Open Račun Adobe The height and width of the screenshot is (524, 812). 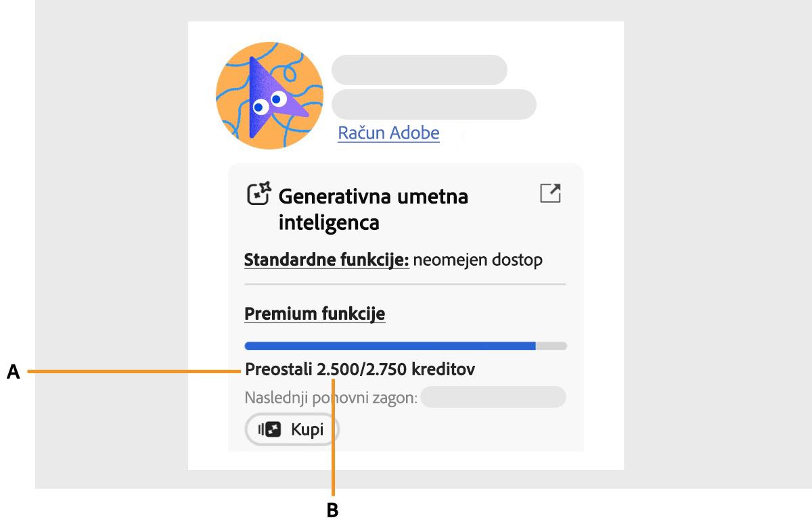click(388, 133)
